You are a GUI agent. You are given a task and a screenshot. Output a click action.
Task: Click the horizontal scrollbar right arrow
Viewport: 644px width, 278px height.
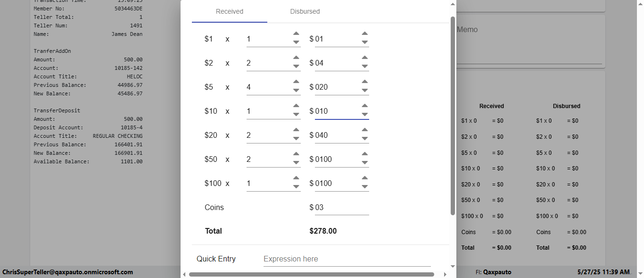(445, 274)
